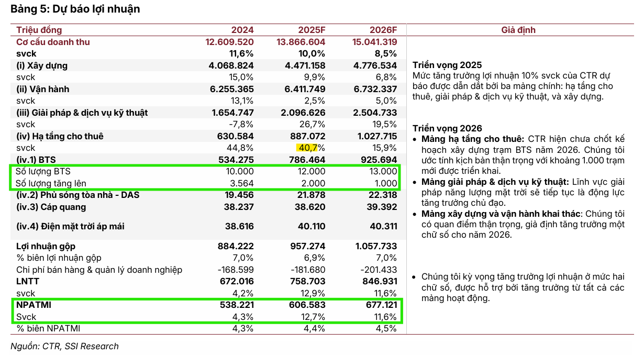Click the "Nguồn: CTR, SSI Research" source note
This screenshot has height=355, width=644.
pyautogui.click(x=65, y=346)
